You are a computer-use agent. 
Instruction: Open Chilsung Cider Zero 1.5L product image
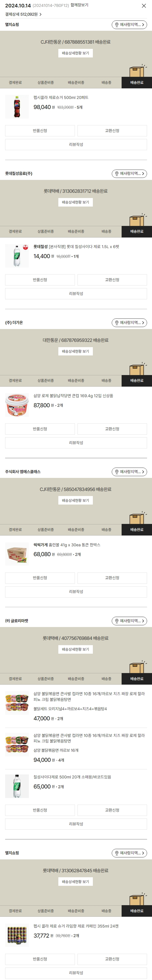(17, 256)
